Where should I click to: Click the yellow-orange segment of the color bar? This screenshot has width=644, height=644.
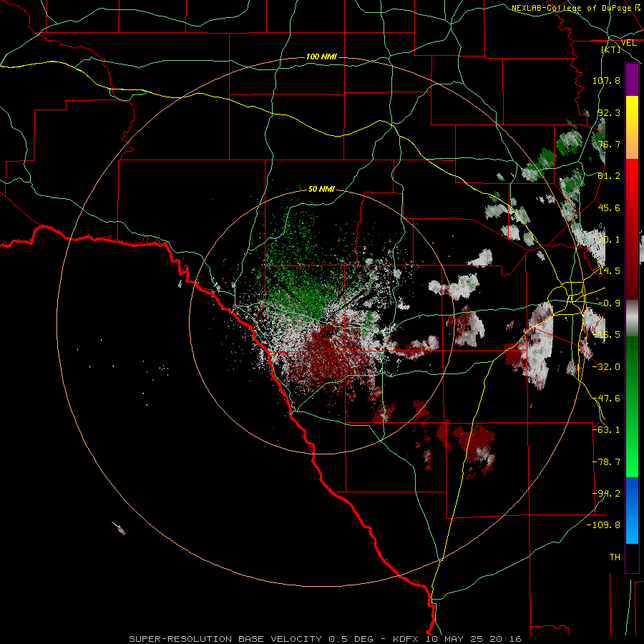tap(632, 127)
